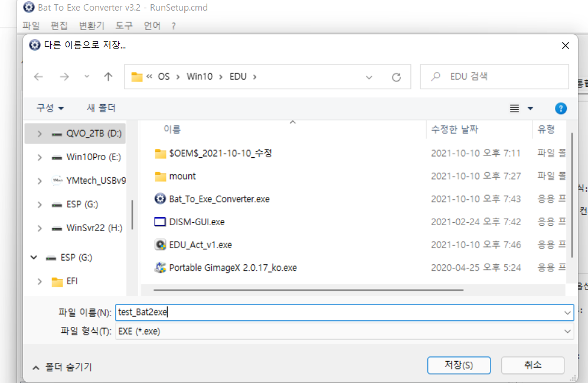Image resolution: width=588 pixels, height=383 pixels.
Task: Go forward using the right arrow
Action: 64,77
